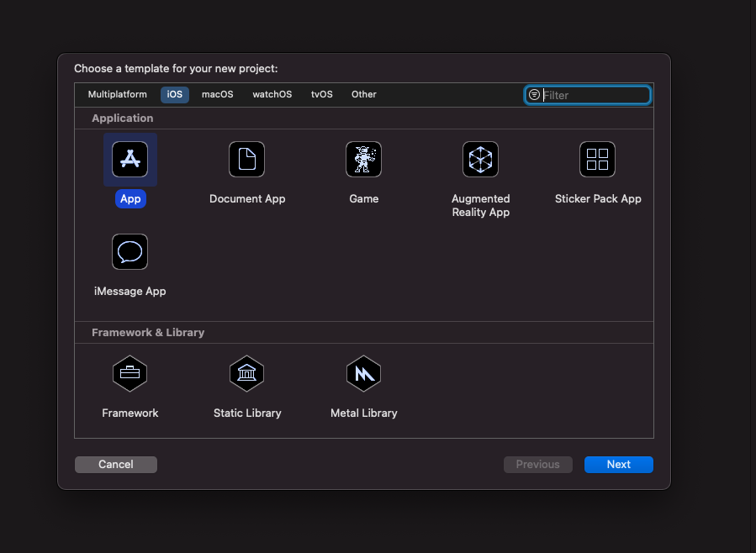This screenshot has width=756, height=553.
Task: Open the Other templates tab
Action: click(x=364, y=94)
